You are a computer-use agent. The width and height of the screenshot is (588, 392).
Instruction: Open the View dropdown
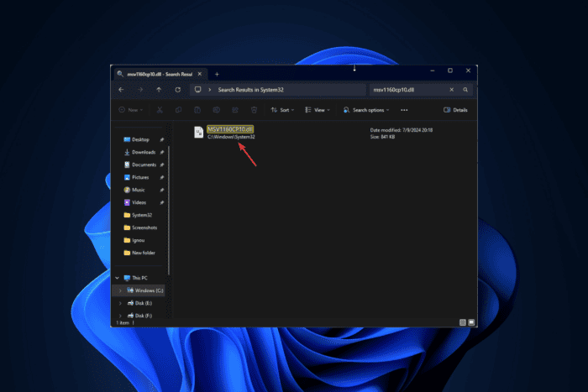coord(318,110)
